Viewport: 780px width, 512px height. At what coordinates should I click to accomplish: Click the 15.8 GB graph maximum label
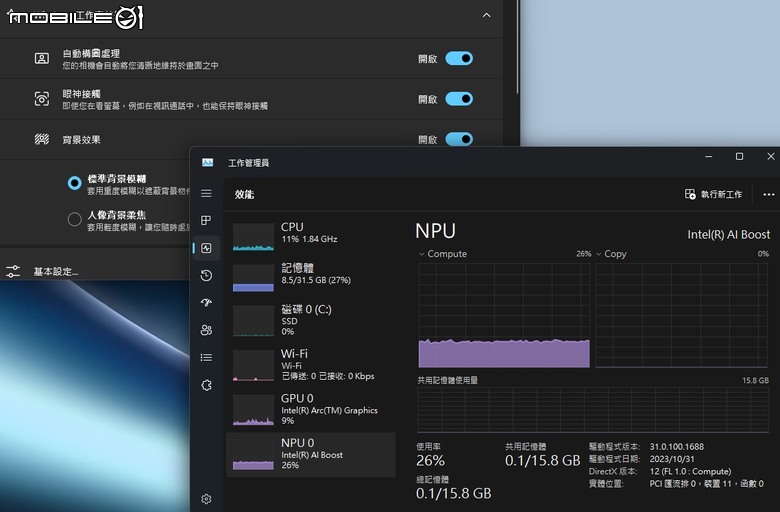point(756,380)
